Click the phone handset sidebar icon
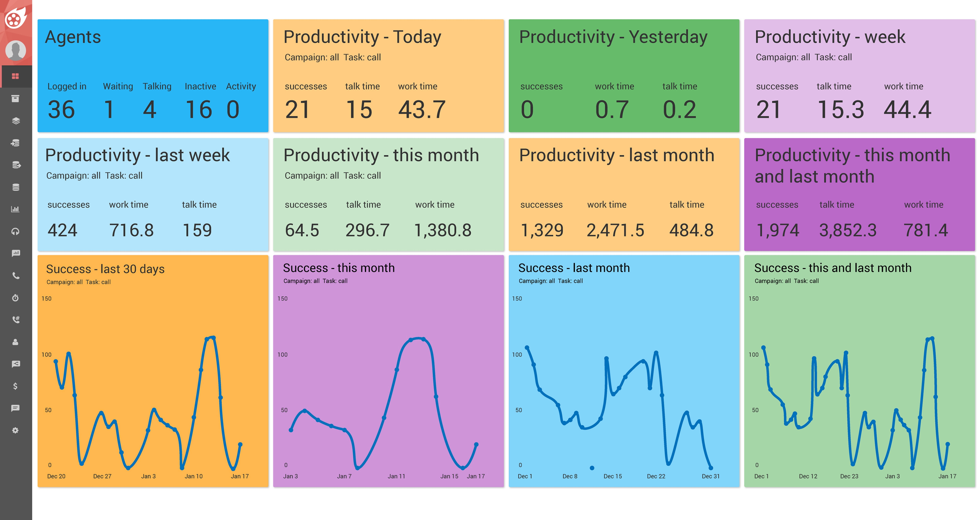980x520 pixels. pyautogui.click(x=16, y=276)
